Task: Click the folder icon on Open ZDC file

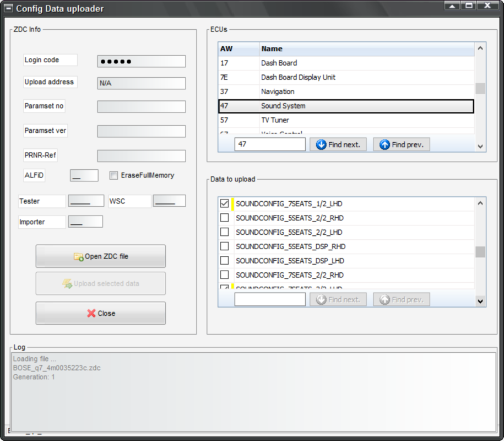Action: click(78, 256)
